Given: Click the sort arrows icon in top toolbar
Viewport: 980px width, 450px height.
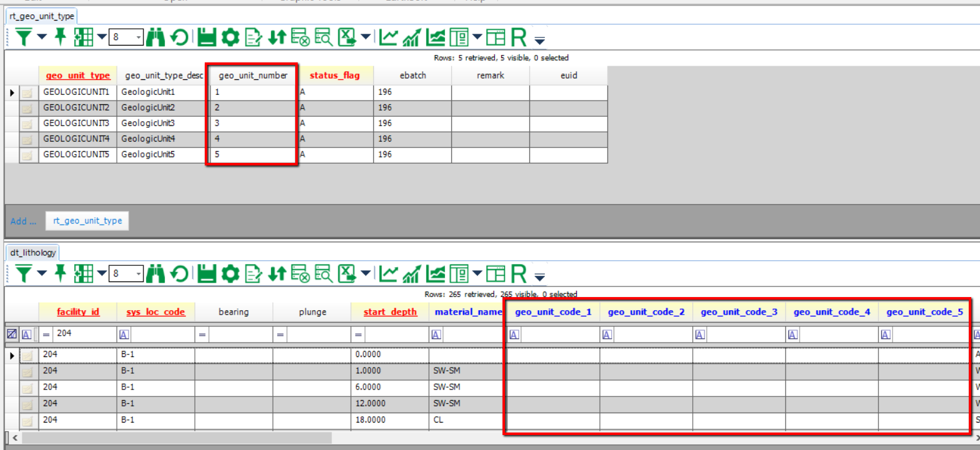Looking at the screenshot, I should tap(277, 37).
